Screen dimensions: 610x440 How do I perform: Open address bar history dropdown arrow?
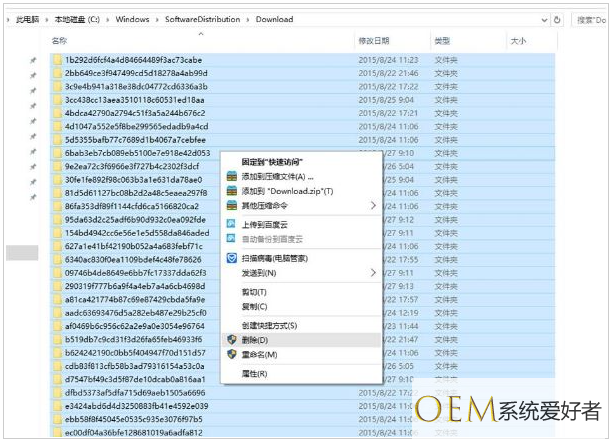point(544,20)
